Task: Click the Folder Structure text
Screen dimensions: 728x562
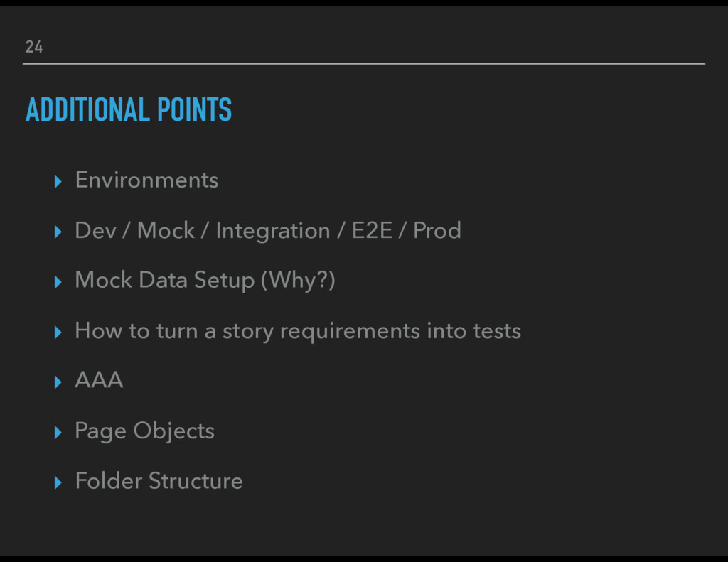Action: (159, 481)
